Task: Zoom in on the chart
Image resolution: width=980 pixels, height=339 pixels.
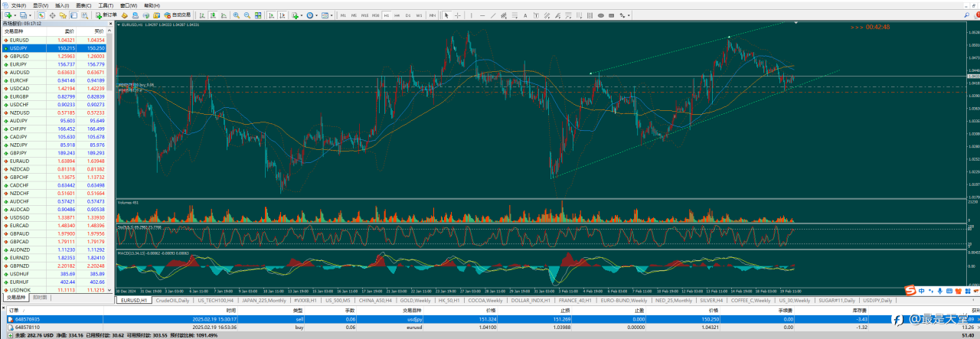Action: pyautogui.click(x=236, y=15)
